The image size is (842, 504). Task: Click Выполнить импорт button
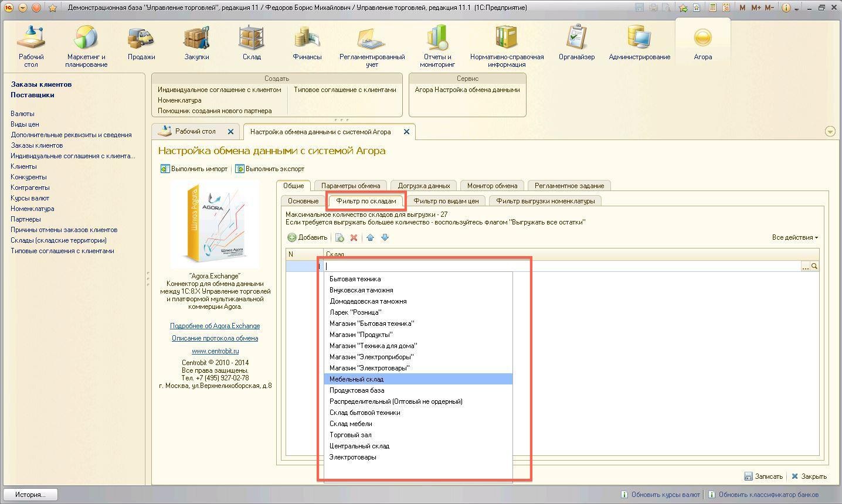[194, 169]
